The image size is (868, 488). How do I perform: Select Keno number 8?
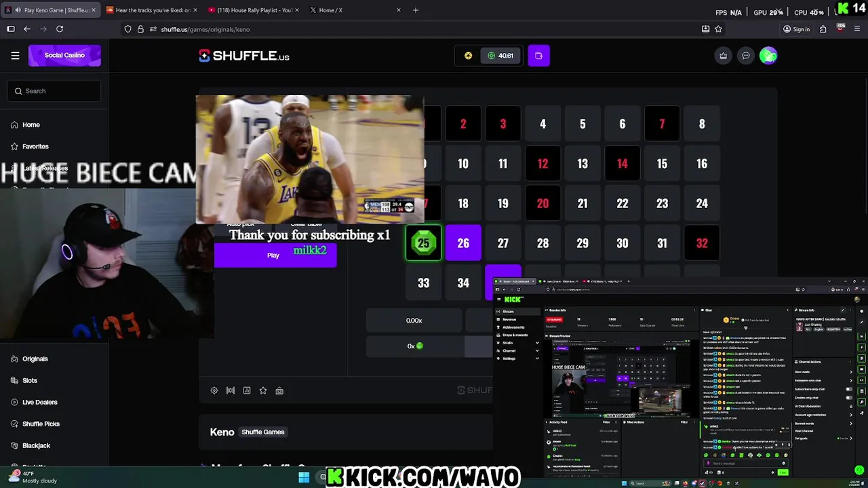[x=702, y=124]
